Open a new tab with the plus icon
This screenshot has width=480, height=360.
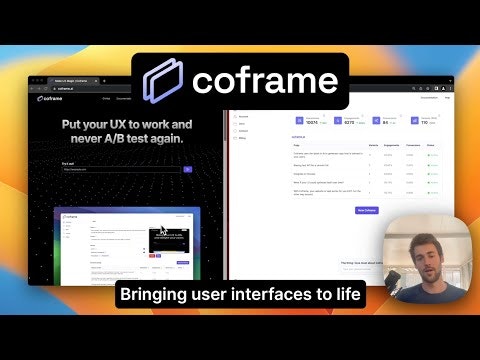[104, 81]
